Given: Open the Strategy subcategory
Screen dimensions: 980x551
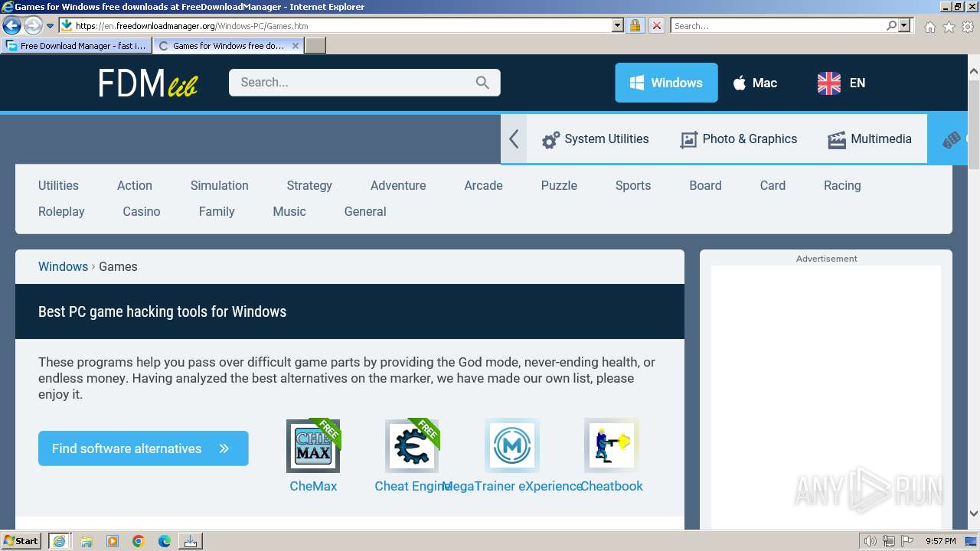Looking at the screenshot, I should tap(309, 185).
